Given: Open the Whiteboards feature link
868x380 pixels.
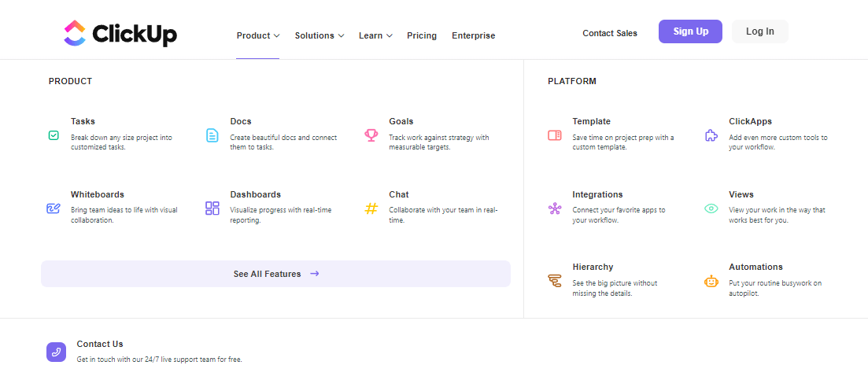Looking at the screenshot, I should pos(98,194).
